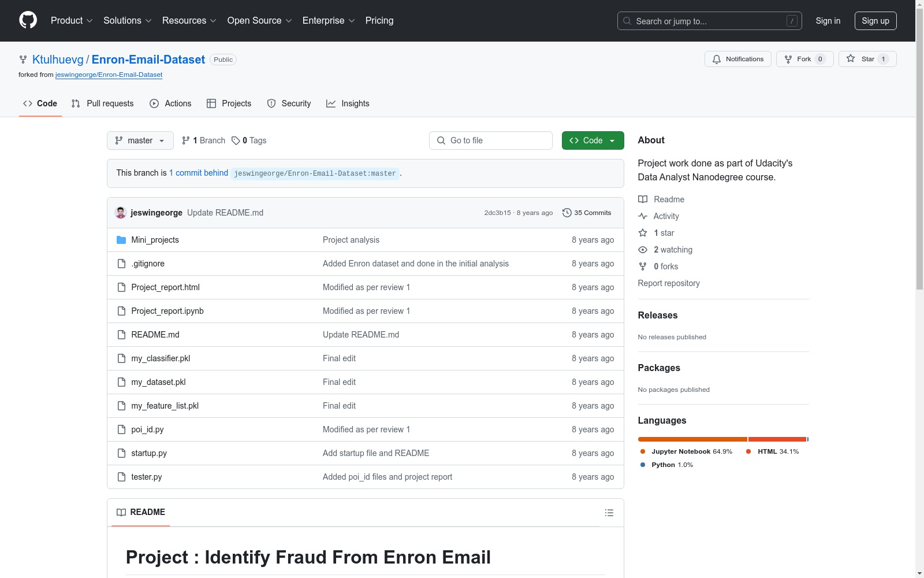
Task: Switch to the Actions tab
Action: [x=170, y=103]
